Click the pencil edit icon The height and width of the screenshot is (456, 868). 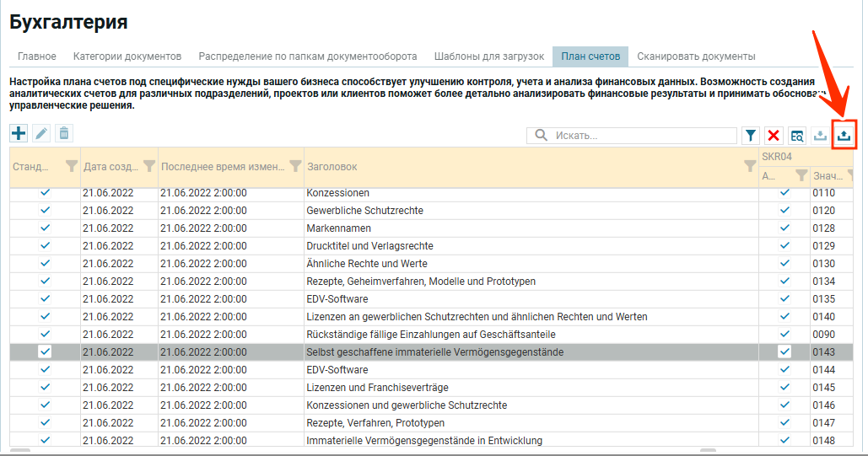point(41,133)
